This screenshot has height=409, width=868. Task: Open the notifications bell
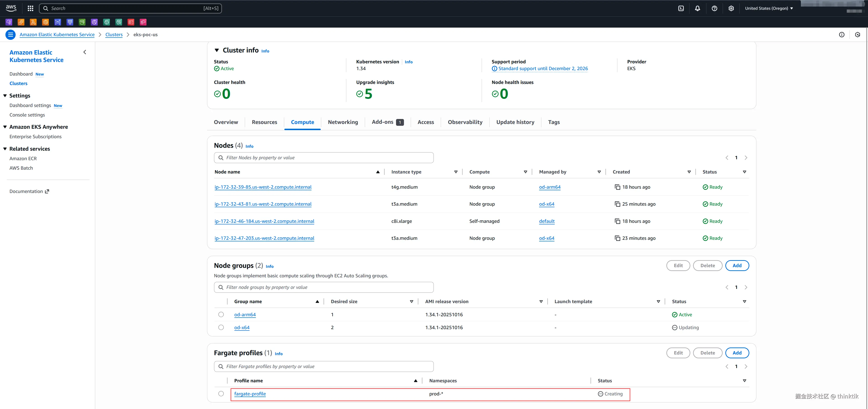point(698,8)
